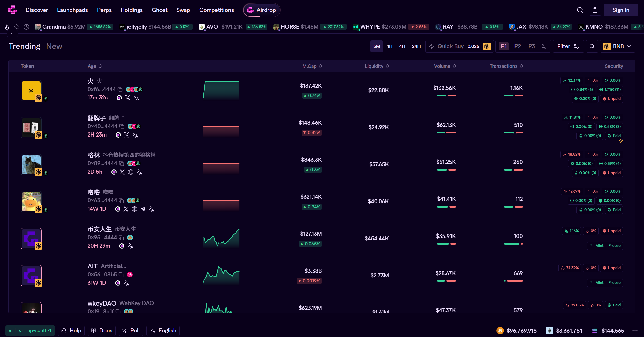Click the clock history icon in the ticker bar

pos(26,27)
